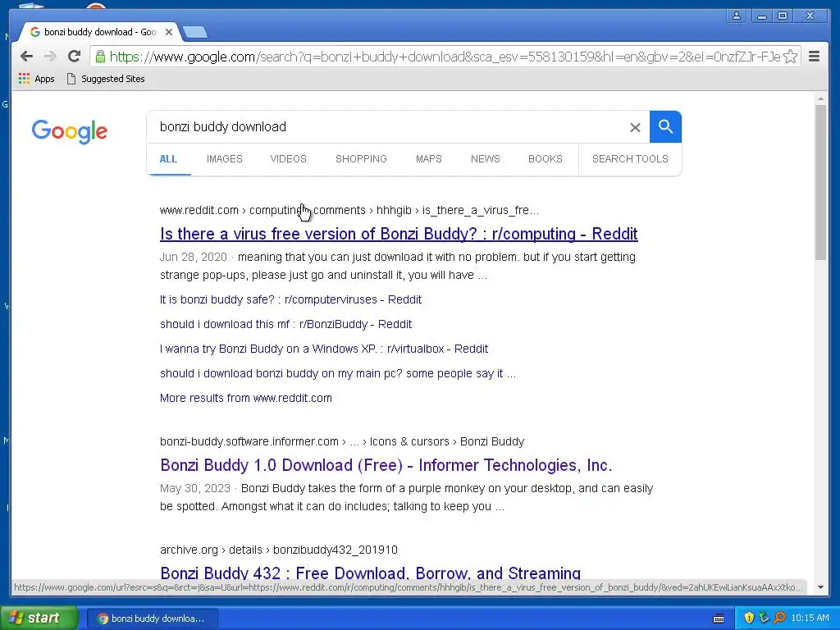Reload the page with the refresh icon
Viewport: 840px width, 630px height.
point(75,57)
